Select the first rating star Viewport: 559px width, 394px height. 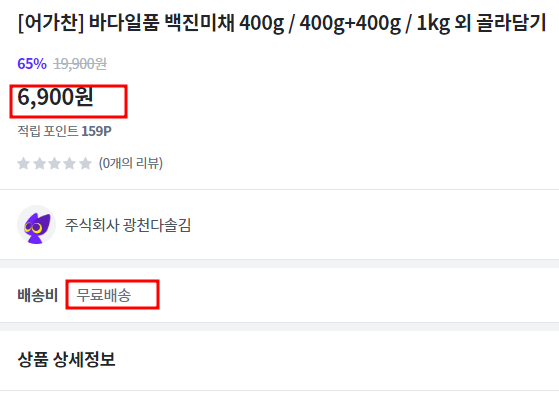24,164
